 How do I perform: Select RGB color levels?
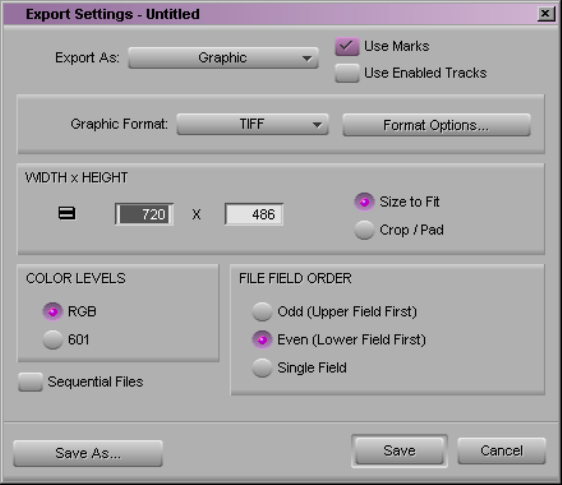53,312
